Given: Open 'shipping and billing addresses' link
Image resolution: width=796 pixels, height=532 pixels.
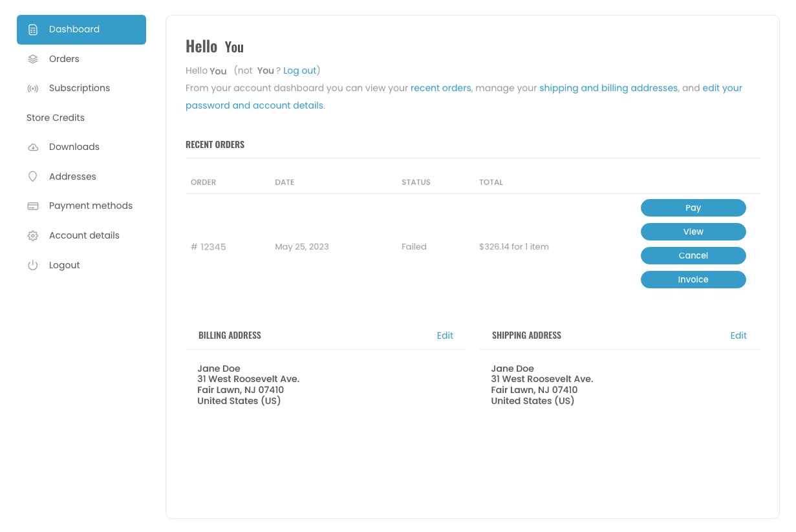Looking at the screenshot, I should click(608, 88).
